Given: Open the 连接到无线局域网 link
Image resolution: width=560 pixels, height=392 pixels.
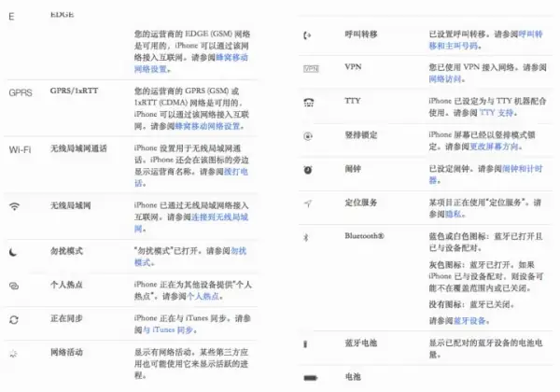Looking at the screenshot, I should (x=191, y=223).
